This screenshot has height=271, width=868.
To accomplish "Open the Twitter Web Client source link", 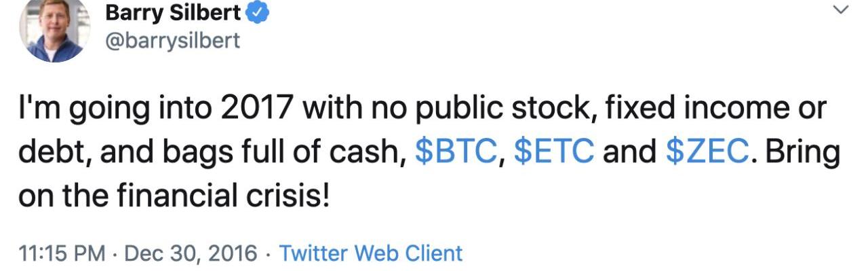I will (371, 254).
